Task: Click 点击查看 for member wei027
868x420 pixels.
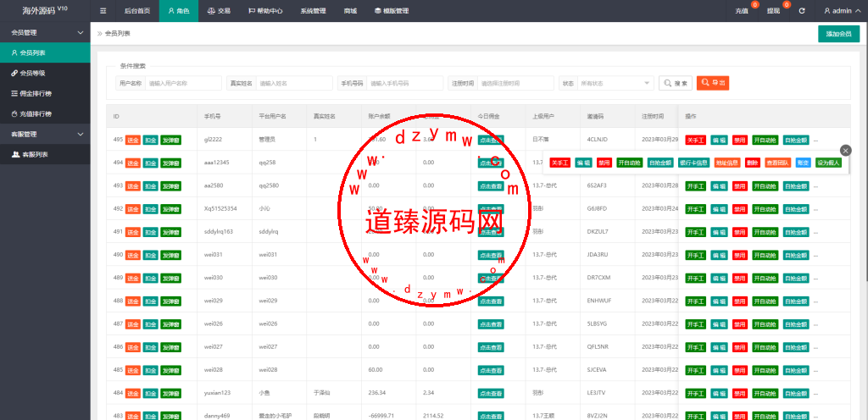Action: (x=491, y=348)
